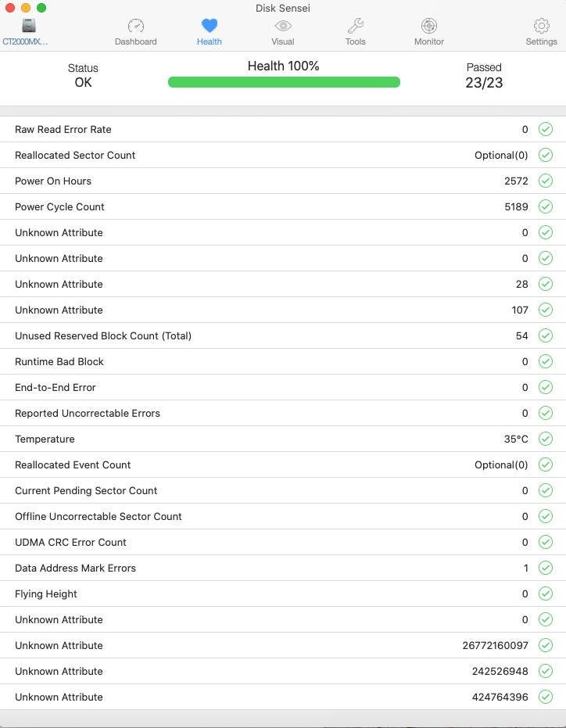Click the Temperature status checkmark icon

click(x=546, y=439)
